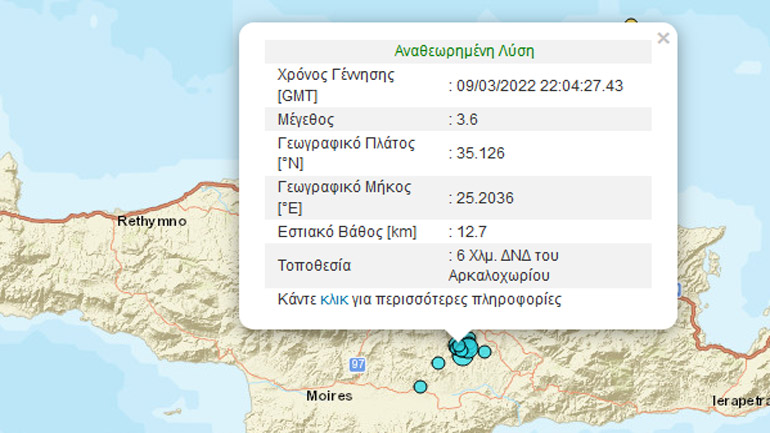Click the 'Γεωγραφικό Πλάτος [°N]' label
Screen dimensions: 770x433
(x=346, y=153)
